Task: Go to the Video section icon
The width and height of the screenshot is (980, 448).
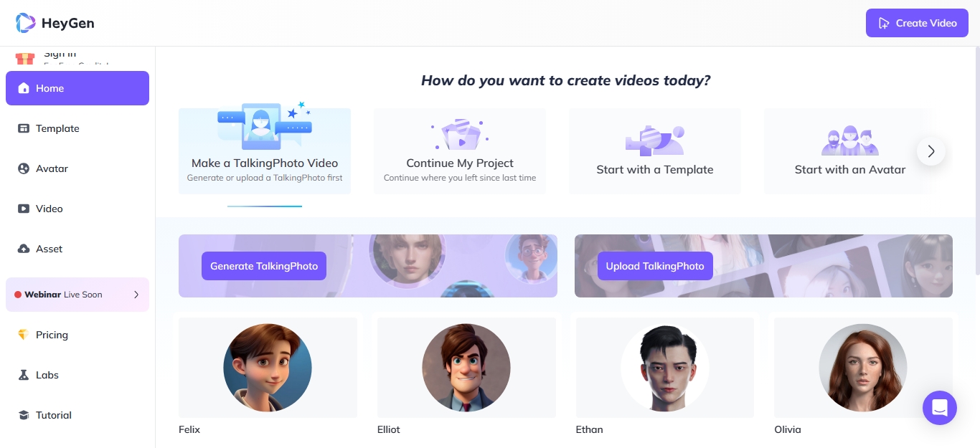Action: (x=24, y=209)
